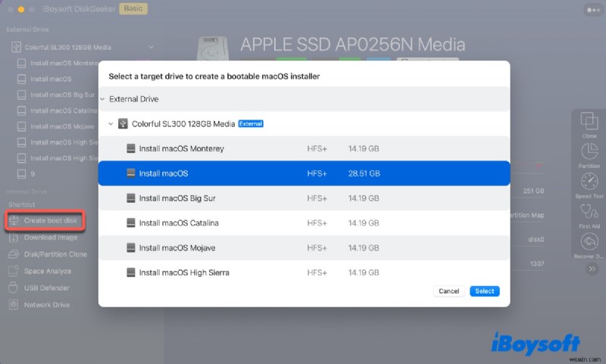The height and width of the screenshot is (364, 606).
Task: Click the Space Analyze icon
Action: click(14, 271)
